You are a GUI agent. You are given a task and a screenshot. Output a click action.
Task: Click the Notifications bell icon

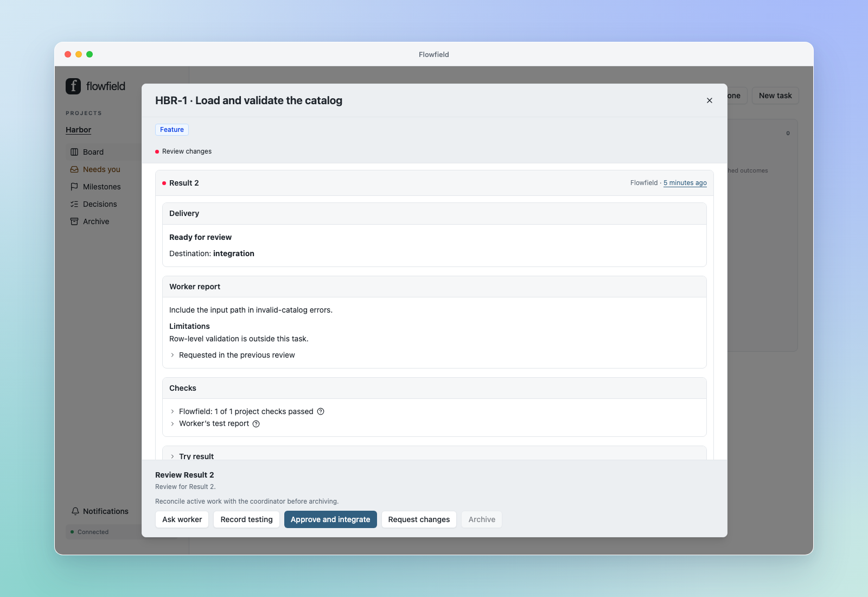tap(75, 511)
